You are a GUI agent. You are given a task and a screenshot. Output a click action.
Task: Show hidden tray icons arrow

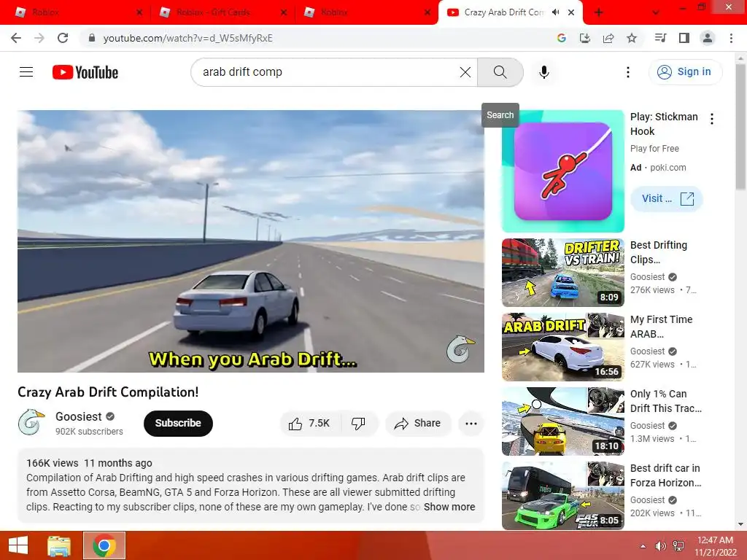point(643,546)
